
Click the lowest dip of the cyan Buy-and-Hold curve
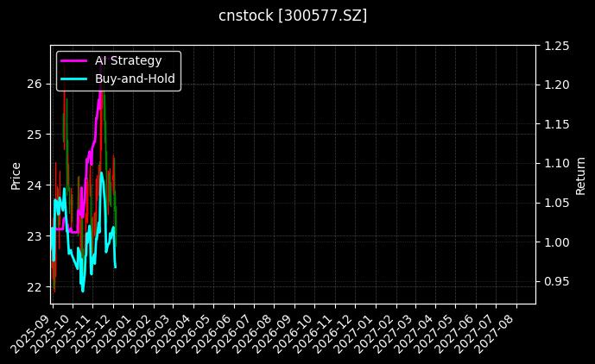(x=83, y=291)
